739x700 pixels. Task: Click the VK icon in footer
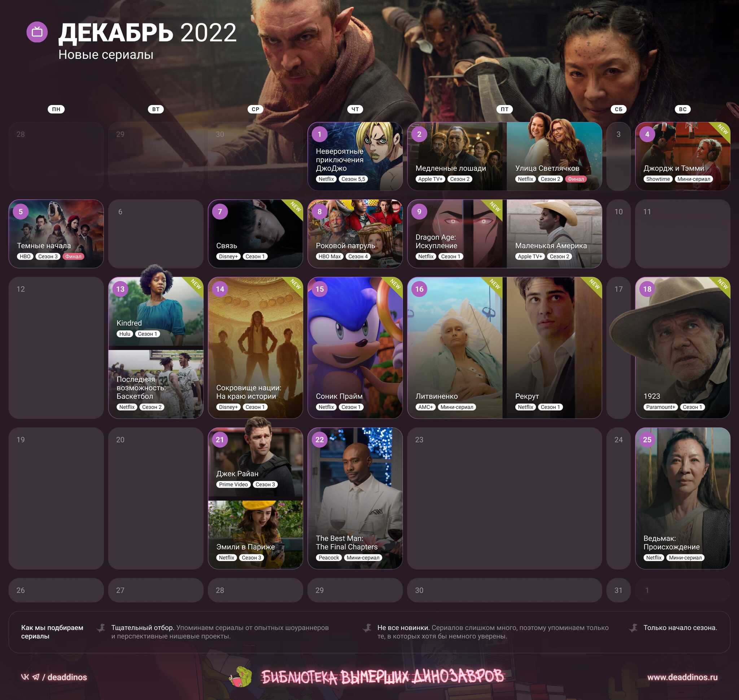pos(25,677)
